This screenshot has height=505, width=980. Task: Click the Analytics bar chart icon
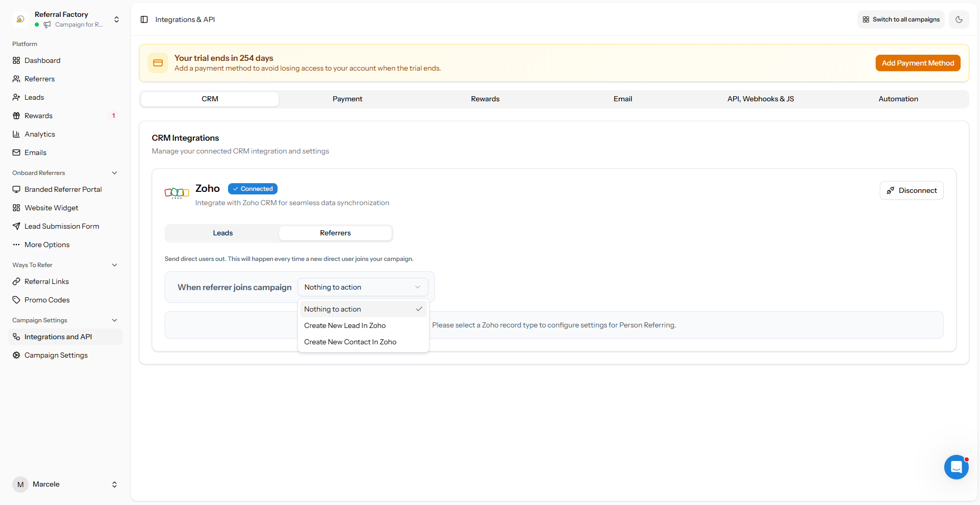point(16,134)
